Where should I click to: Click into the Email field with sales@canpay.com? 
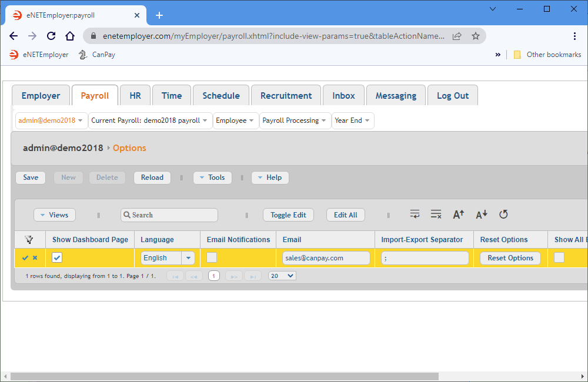[326, 258]
